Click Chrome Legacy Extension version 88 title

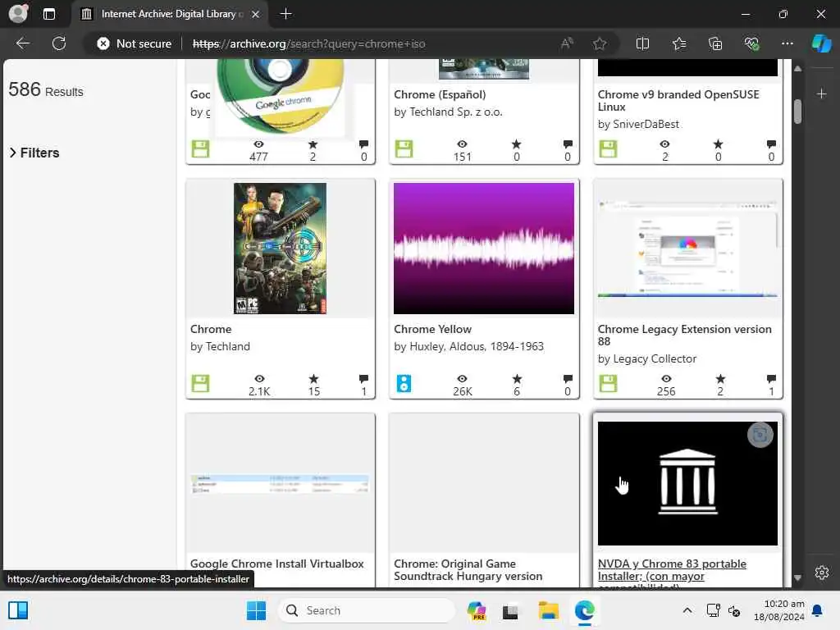684,335
